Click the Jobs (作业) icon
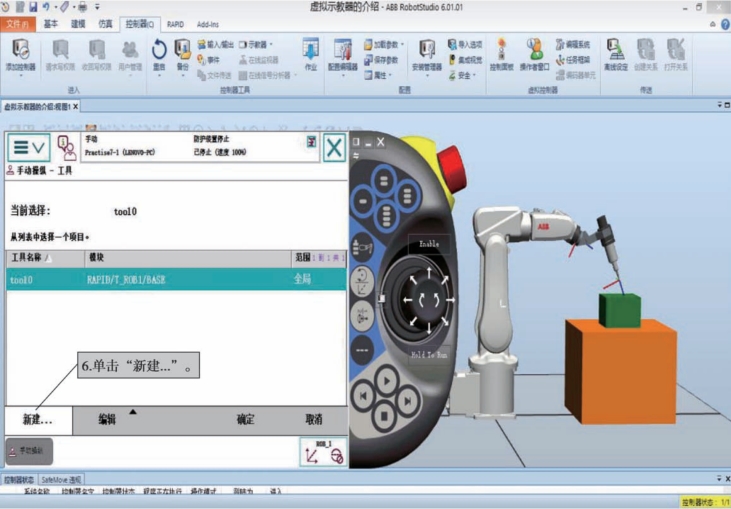The image size is (731, 509). pyautogui.click(x=310, y=54)
